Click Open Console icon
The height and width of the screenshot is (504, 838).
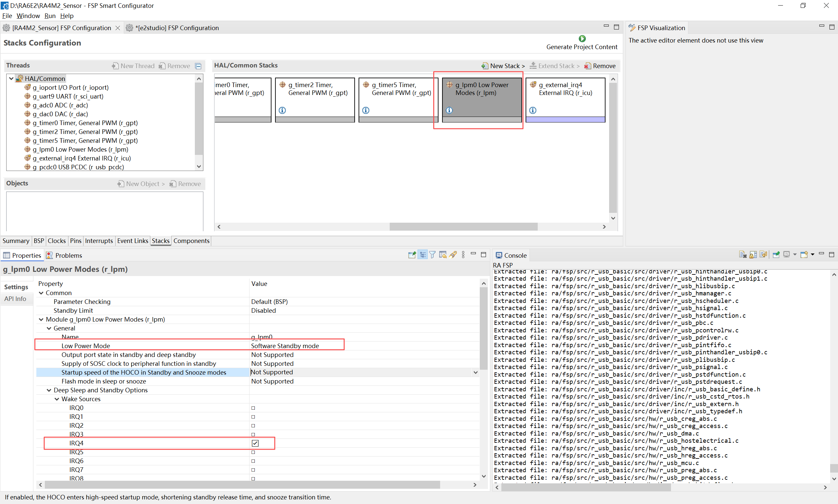tap(804, 255)
